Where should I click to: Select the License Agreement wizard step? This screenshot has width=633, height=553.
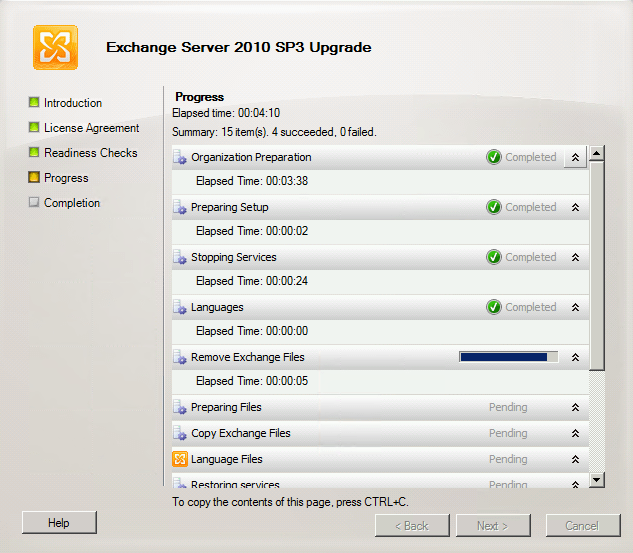click(92, 128)
